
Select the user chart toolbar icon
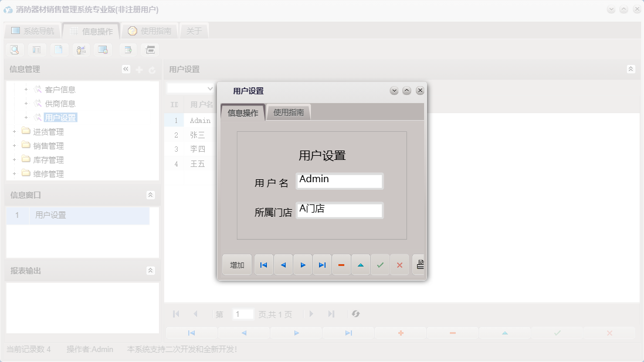(81, 50)
